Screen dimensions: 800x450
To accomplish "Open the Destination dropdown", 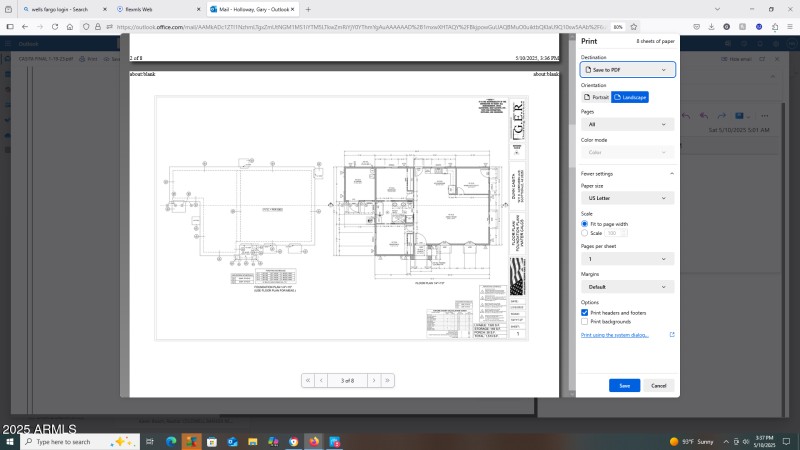I will (x=627, y=70).
